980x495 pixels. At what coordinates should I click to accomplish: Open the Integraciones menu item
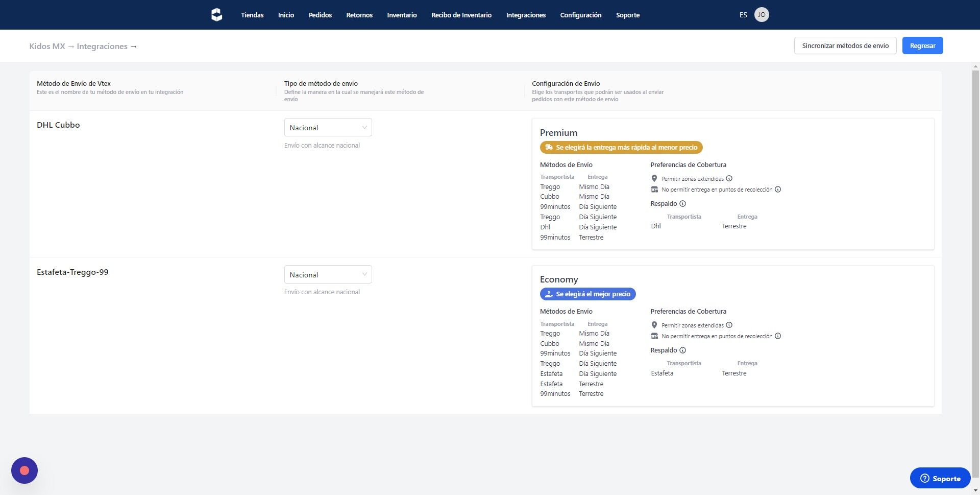(x=526, y=15)
